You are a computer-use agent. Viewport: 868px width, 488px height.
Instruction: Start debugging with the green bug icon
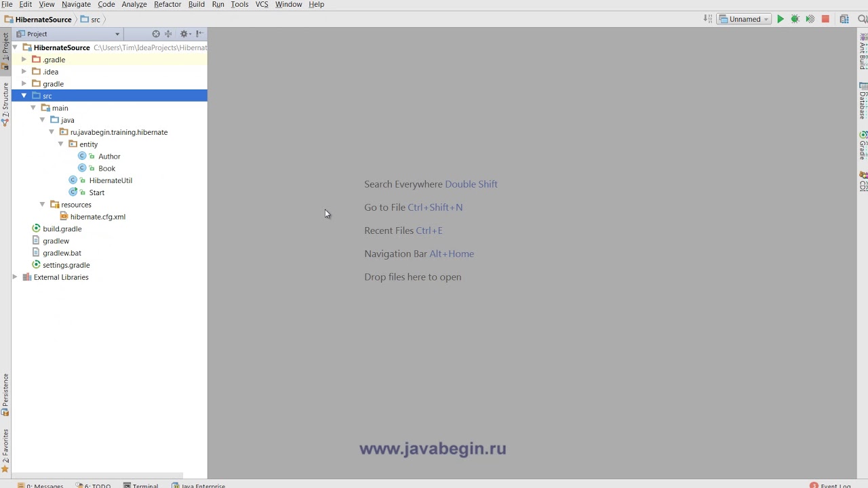click(x=795, y=19)
